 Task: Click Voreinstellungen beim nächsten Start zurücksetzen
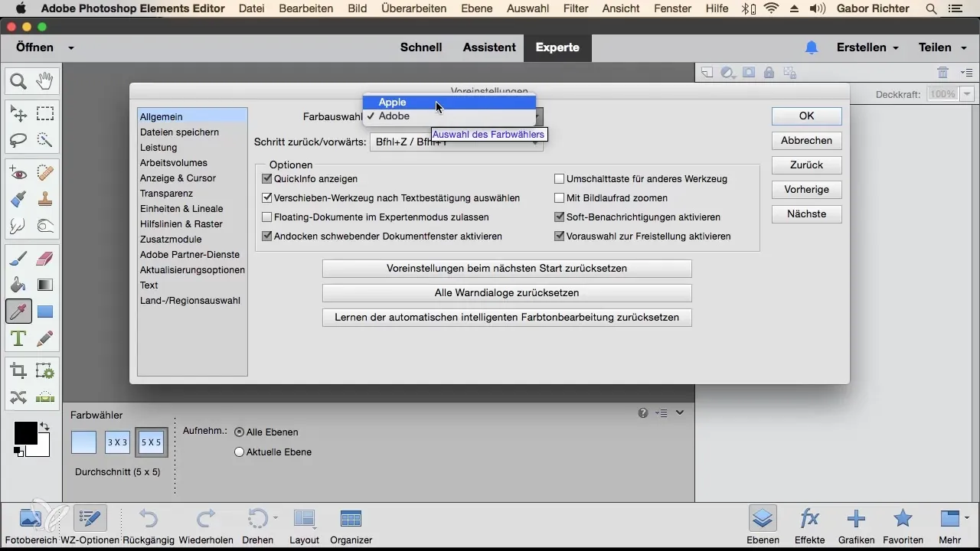507,269
